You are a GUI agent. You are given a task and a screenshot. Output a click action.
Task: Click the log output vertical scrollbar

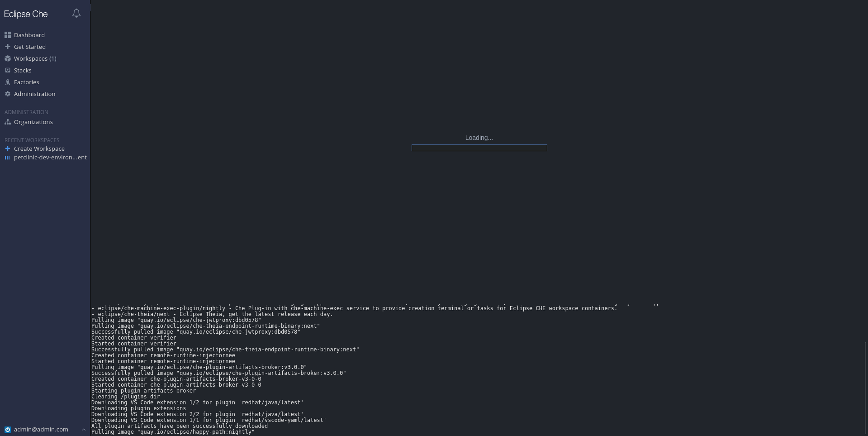click(865, 388)
